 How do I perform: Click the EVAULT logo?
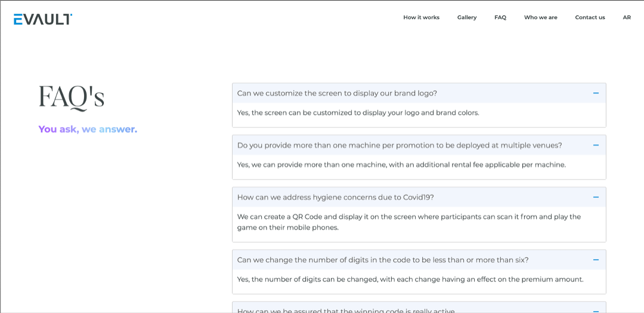[x=43, y=19]
